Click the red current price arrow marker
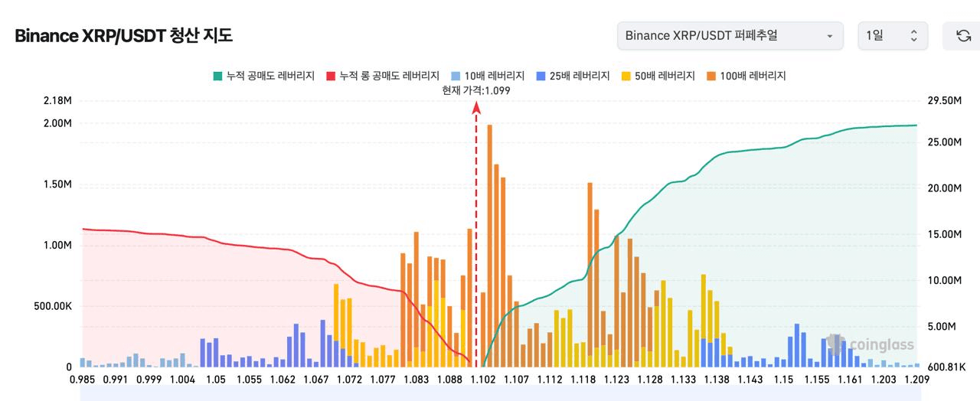This screenshot has height=401, width=980. (x=476, y=108)
